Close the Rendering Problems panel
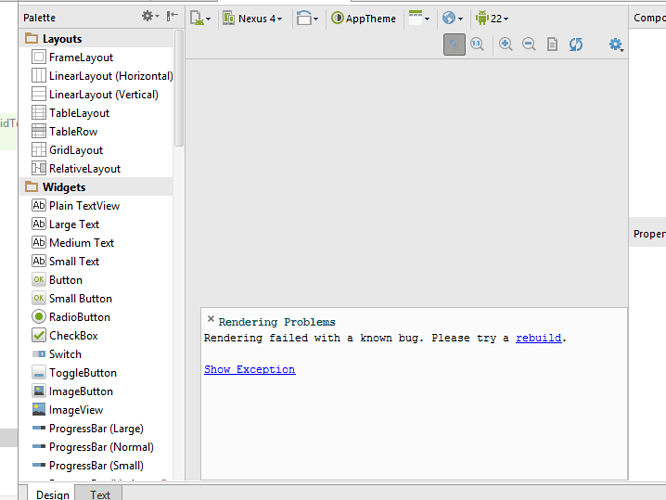Screen dimensions: 666x500 pos(210,320)
